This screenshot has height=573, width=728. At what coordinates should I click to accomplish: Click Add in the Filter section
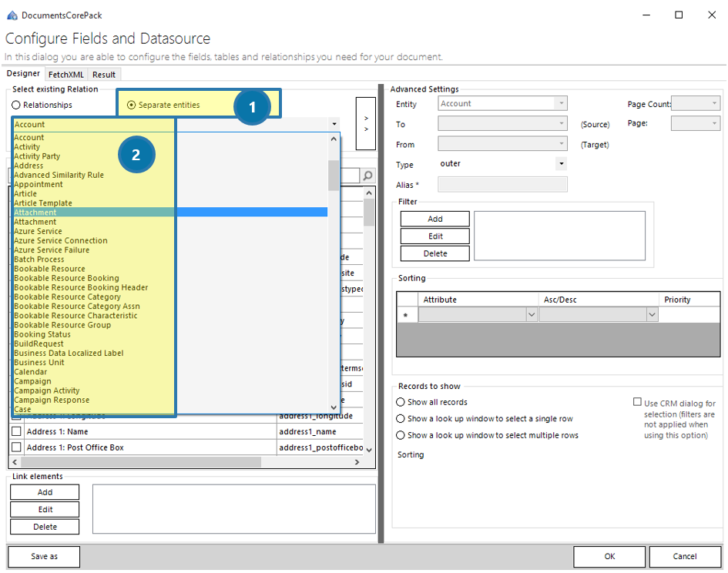(434, 219)
